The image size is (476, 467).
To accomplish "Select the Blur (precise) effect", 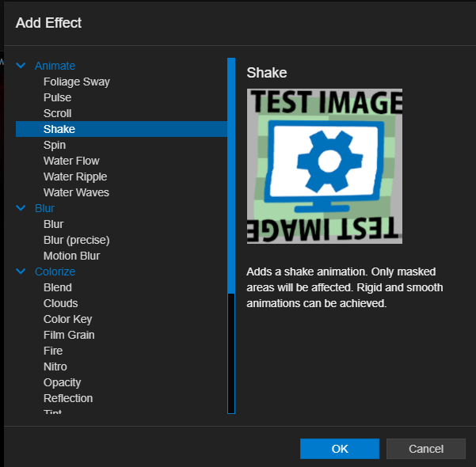I will coord(76,240).
